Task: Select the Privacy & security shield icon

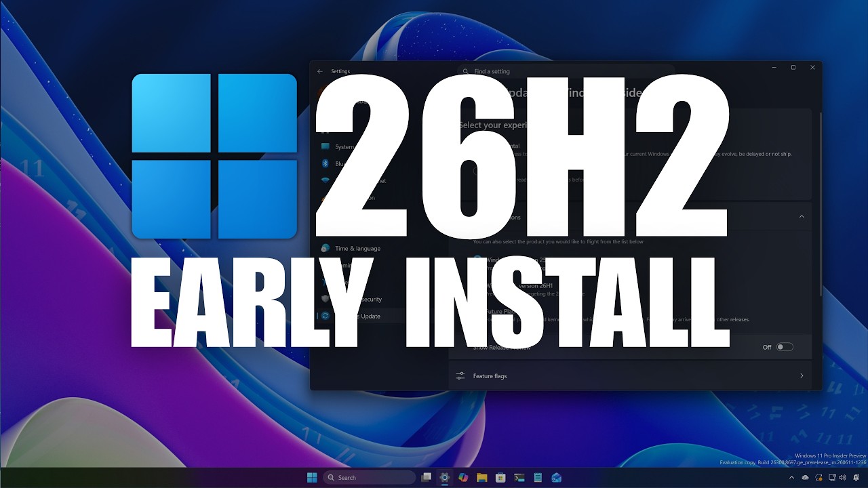Action: (325, 299)
